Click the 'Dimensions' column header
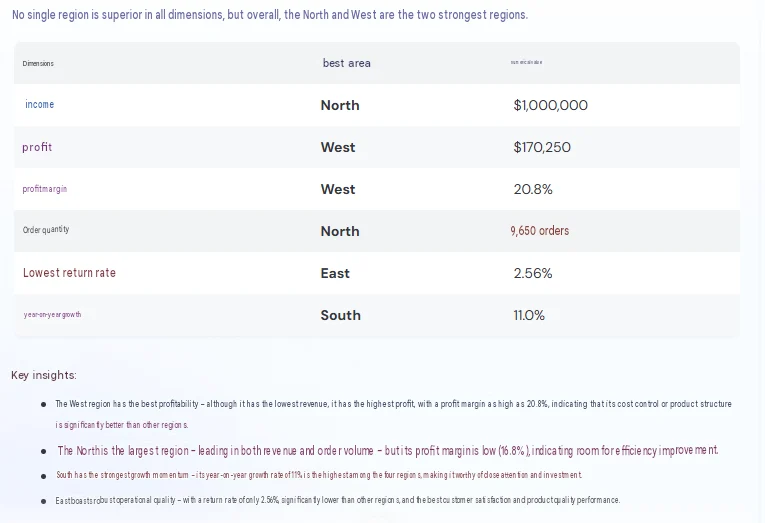765x523 pixels. point(38,63)
